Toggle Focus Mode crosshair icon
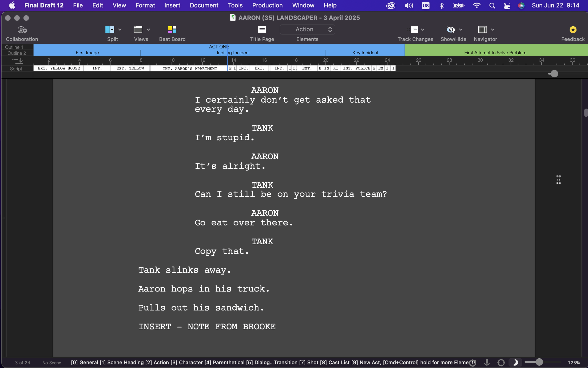This screenshot has width=588, height=368. coord(501,362)
